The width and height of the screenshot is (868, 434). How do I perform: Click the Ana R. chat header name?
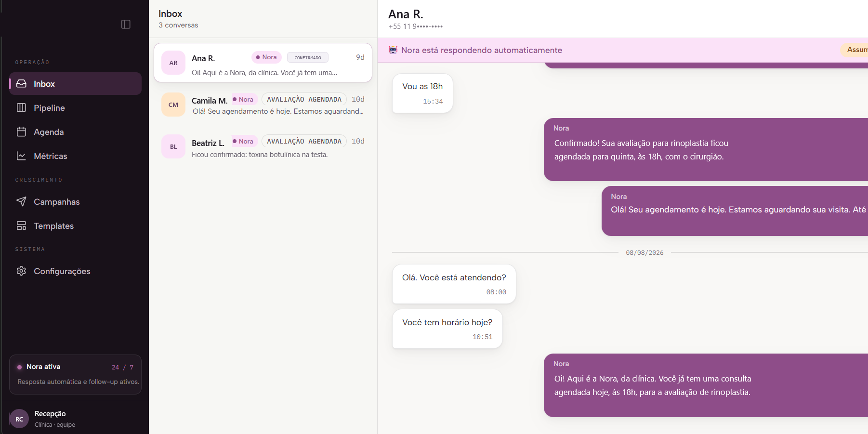(406, 14)
